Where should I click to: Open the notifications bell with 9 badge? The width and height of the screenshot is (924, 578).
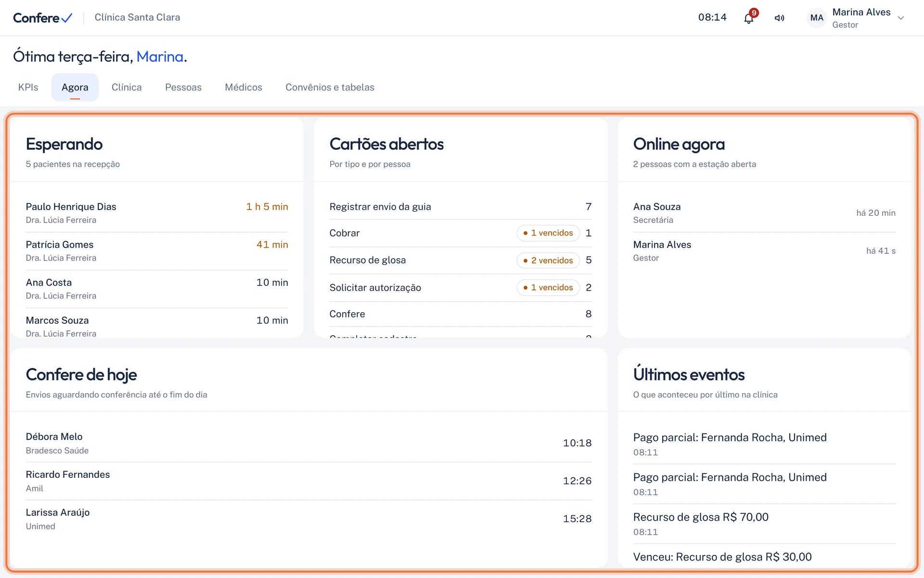tap(749, 18)
